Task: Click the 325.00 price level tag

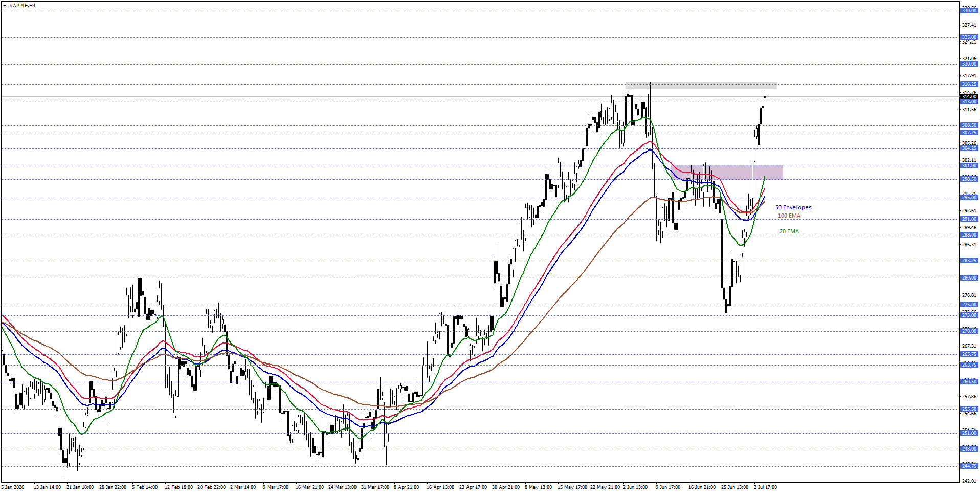Action: [969, 37]
